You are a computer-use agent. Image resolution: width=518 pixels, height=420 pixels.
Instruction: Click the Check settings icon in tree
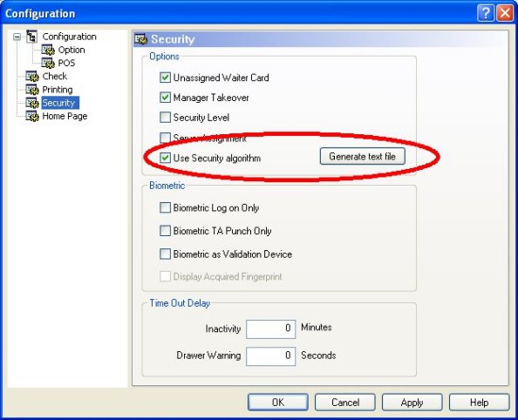pos(32,77)
